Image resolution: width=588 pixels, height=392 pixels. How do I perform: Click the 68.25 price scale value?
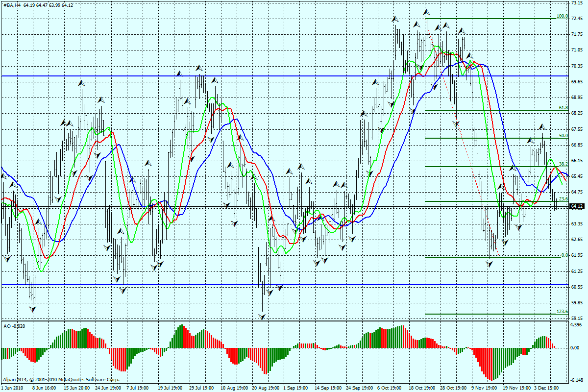[x=577, y=113]
